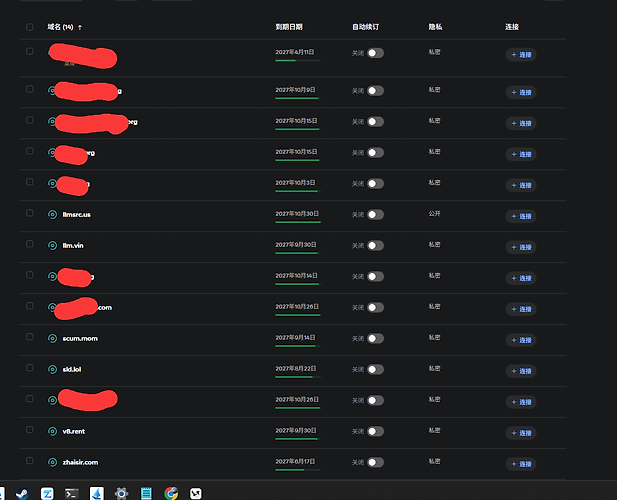The width and height of the screenshot is (617, 500).
Task: Open the domain sid.lol
Action: [x=72, y=369]
